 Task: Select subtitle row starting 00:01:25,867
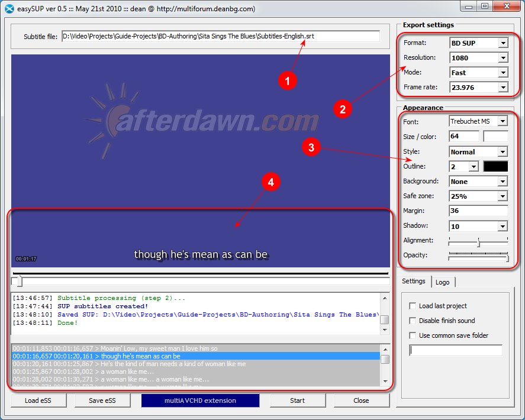point(196,371)
